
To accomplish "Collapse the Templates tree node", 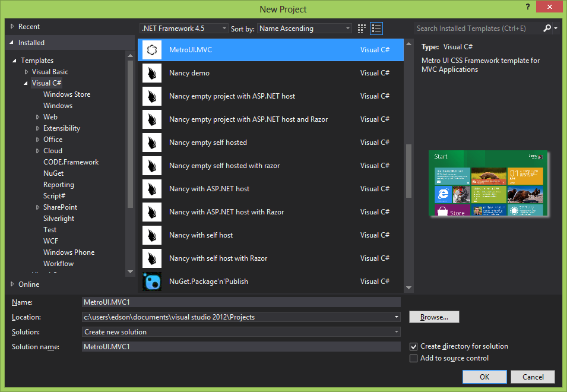I will pos(14,61).
